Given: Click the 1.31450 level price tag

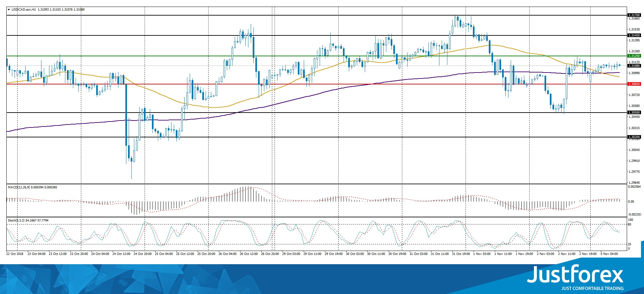Looking at the screenshot, I should click(x=634, y=35).
